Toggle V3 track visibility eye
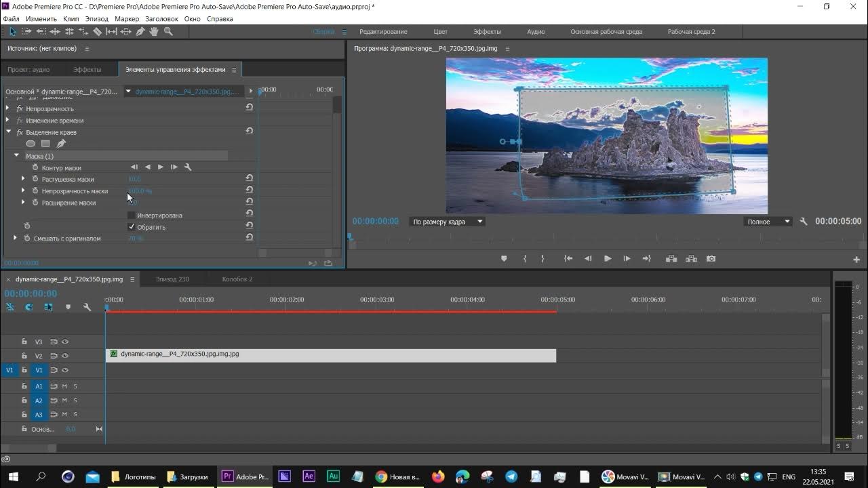Viewport: 868px width, 488px height. pyautogui.click(x=65, y=342)
